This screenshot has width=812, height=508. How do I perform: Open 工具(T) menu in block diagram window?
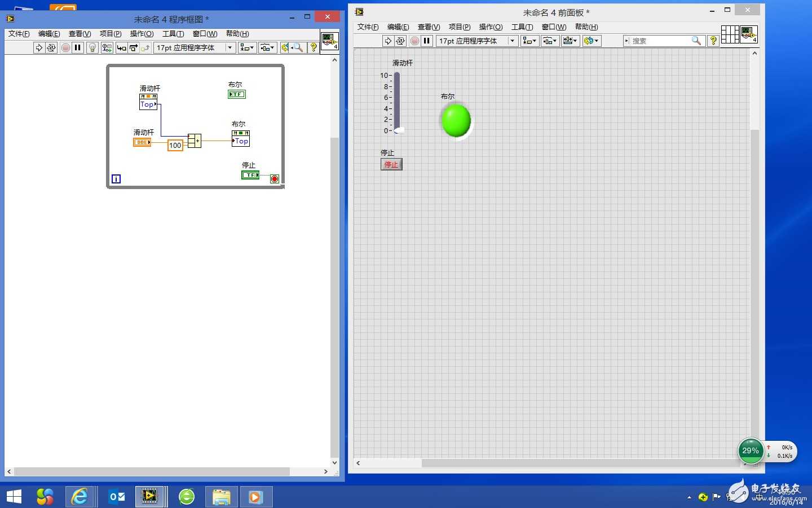pyautogui.click(x=173, y=34)
